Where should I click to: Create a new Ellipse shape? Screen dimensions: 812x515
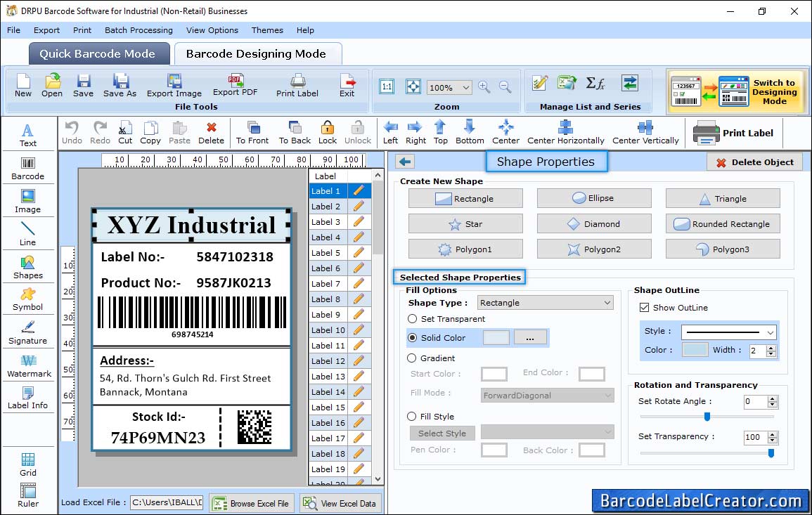594,197
